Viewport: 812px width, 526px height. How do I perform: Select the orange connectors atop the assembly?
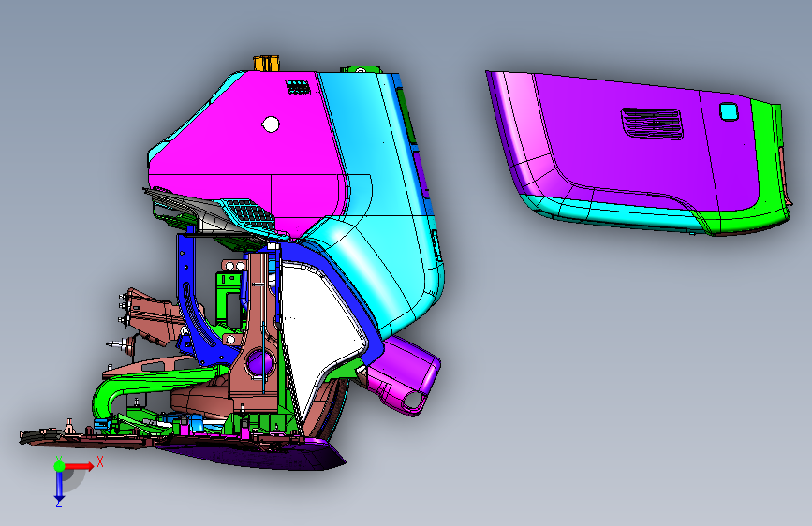(266, 63)
